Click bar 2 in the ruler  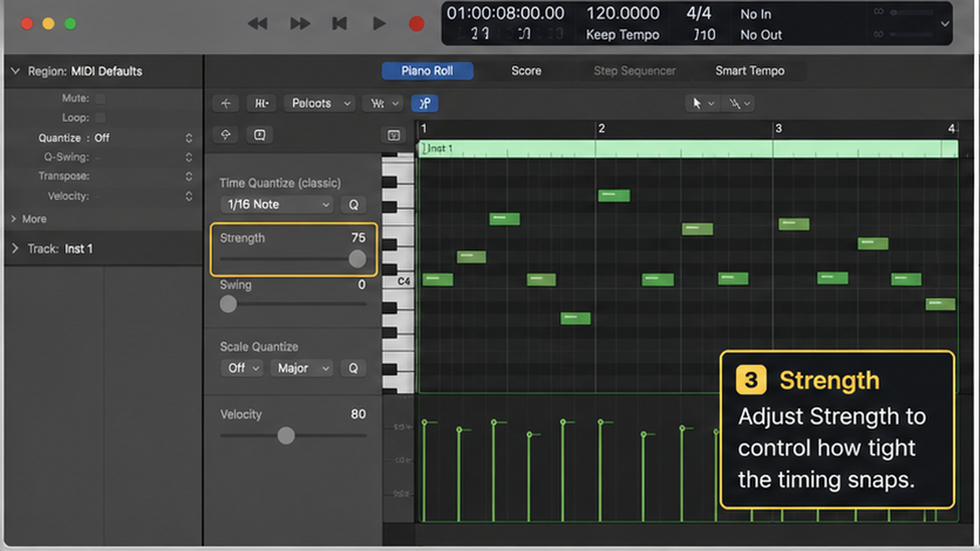[x=602, y=129]
